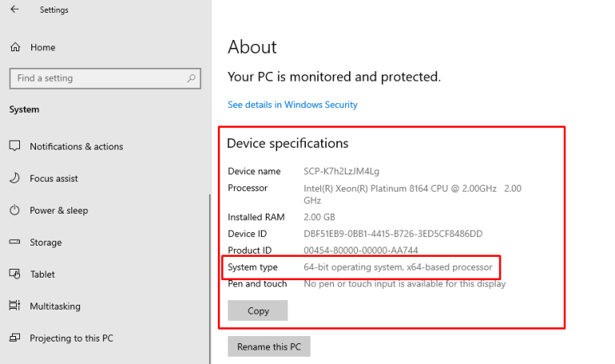Click the Product ID label
The width and height of the screenshot is (615, 364).
coord(250,250)
